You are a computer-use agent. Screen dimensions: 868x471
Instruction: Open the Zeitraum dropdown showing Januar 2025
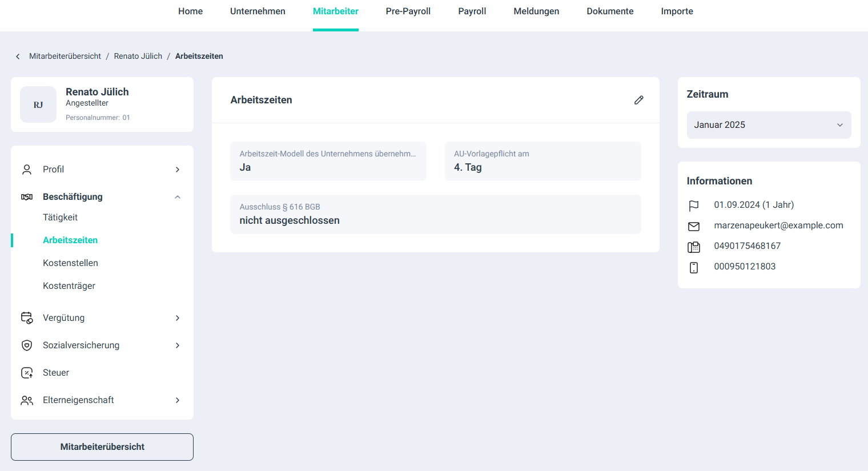[x=768, y=125]
